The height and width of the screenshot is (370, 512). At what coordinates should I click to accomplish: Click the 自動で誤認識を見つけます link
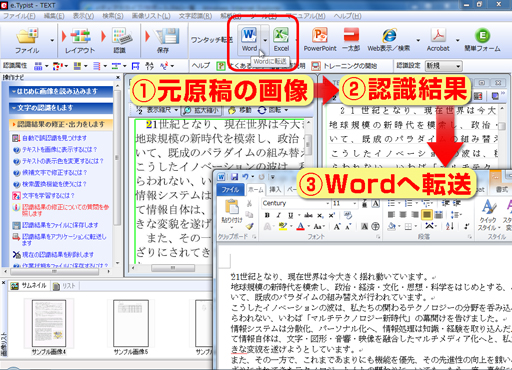pyautogui.click(x=54, y=138)
